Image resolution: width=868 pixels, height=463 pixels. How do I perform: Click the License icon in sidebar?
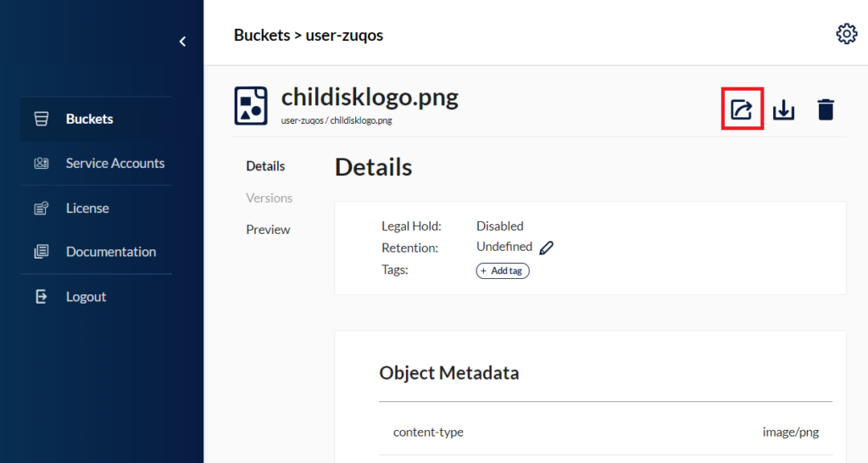(x=41, y=208)
